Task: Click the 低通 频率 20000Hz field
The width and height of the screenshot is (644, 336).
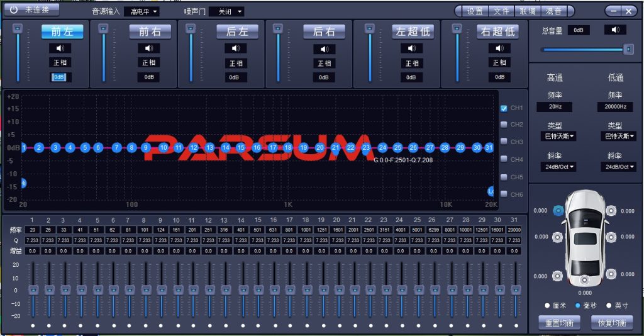Action: click(x=615, y=106)
